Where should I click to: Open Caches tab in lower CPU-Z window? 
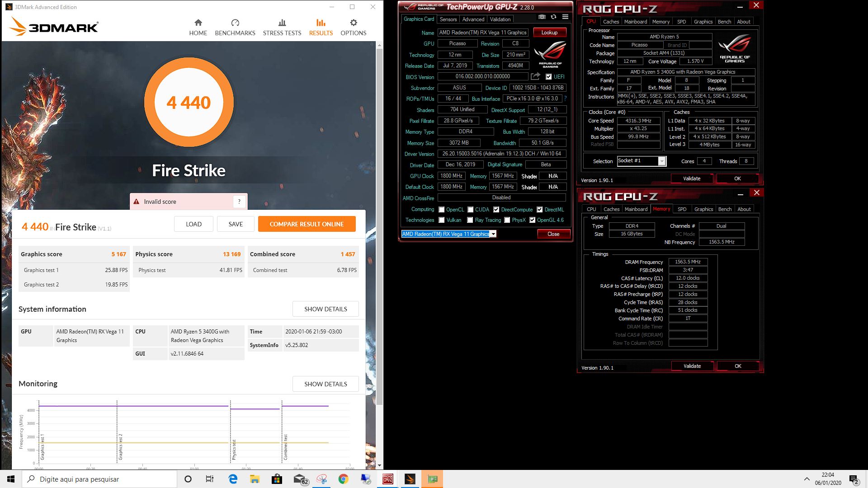[611, 209]
